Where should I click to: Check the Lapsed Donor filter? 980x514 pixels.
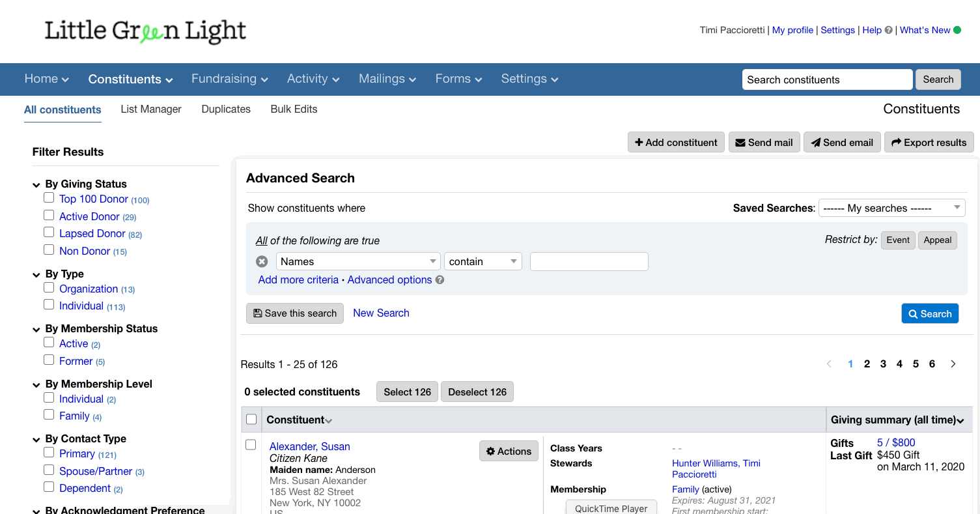click(49, 232)
